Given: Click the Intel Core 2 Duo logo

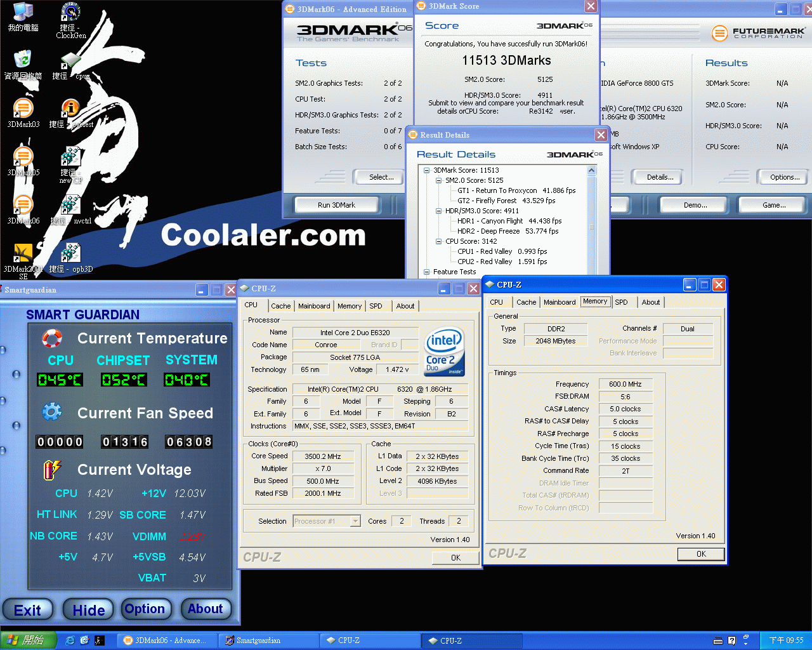Looking at the screenshot, I should [x=444, y=350].
